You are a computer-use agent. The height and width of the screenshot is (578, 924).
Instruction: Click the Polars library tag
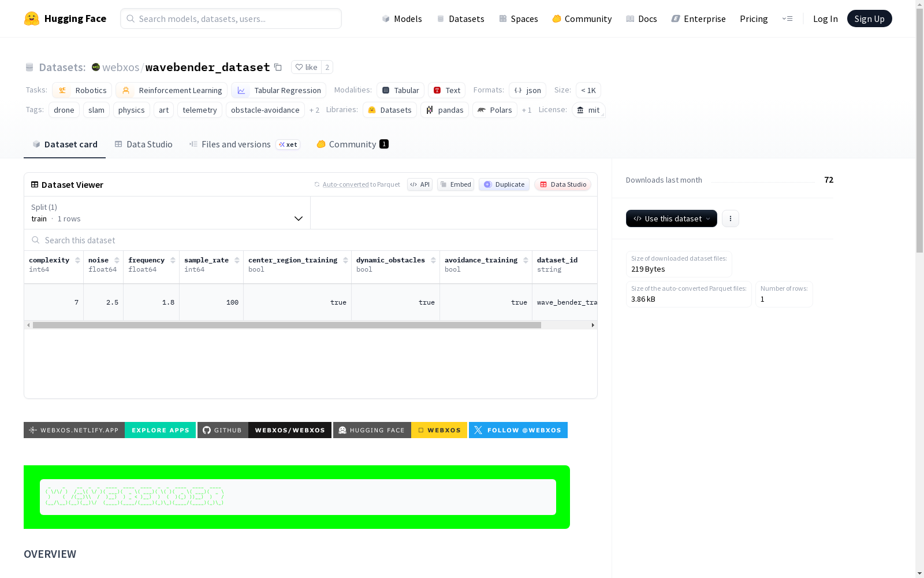495,110
